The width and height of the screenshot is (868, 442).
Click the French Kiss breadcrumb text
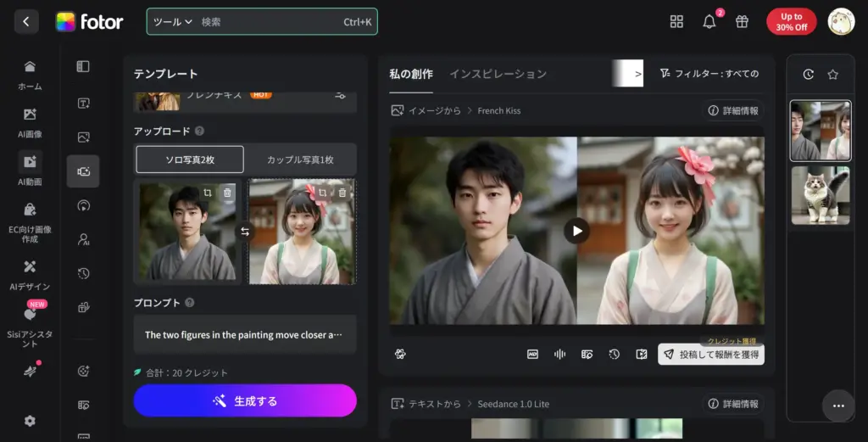(498, 111)
